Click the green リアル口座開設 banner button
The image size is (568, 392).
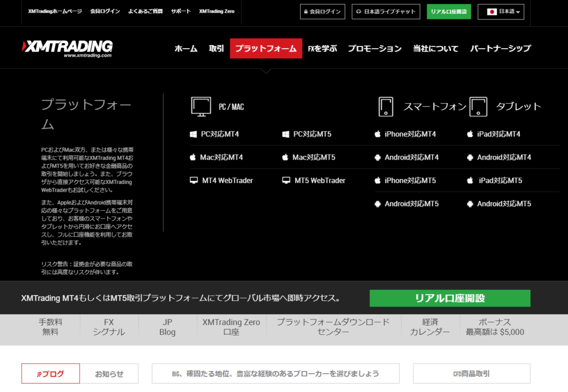point(450,298)
